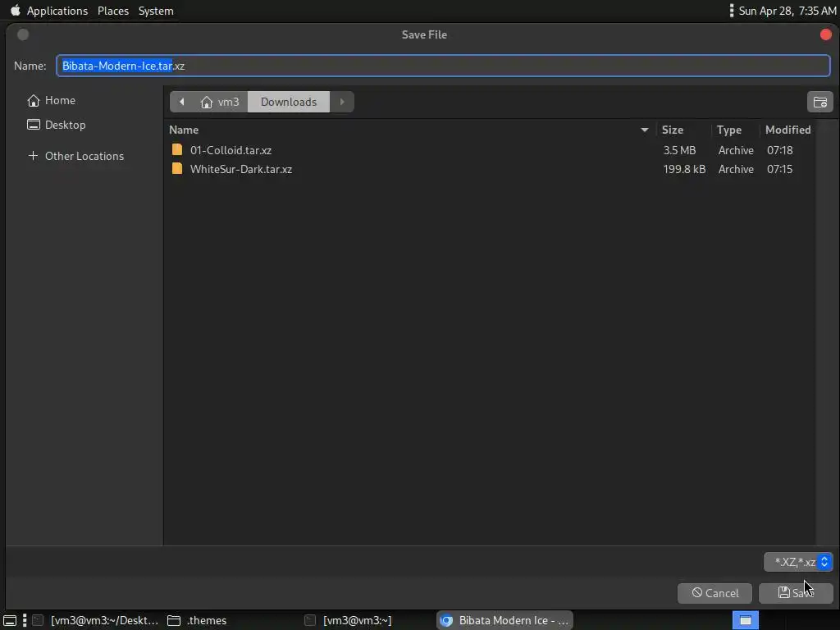Sort files by the Name column
The height and width of the screenshot is (630, 840).
point(409,130)
